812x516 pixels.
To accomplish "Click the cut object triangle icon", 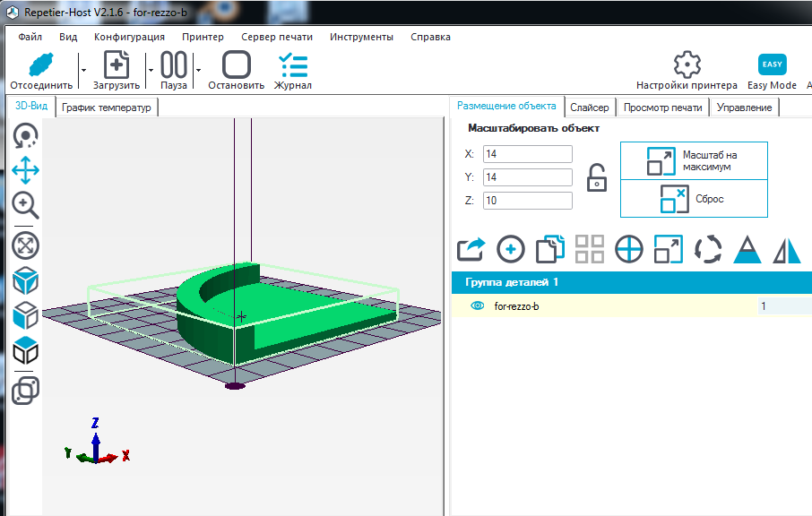I will (x=747, y=249).
